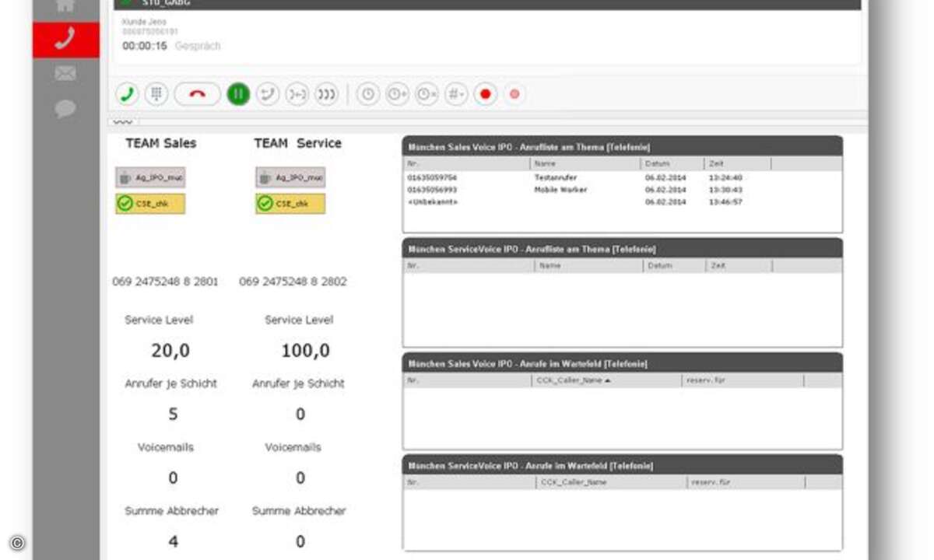Toggle the green hold/pause button

tap(238, 94)
